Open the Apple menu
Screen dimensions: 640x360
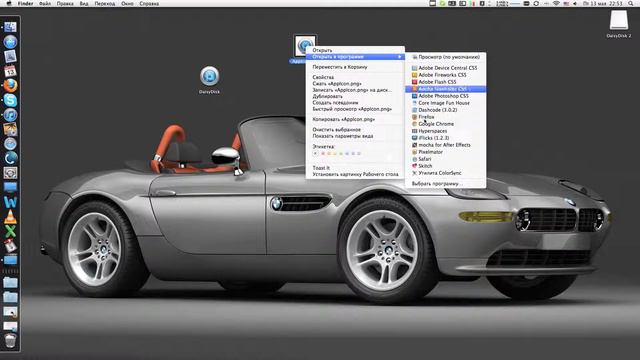[x=9, y=3]
